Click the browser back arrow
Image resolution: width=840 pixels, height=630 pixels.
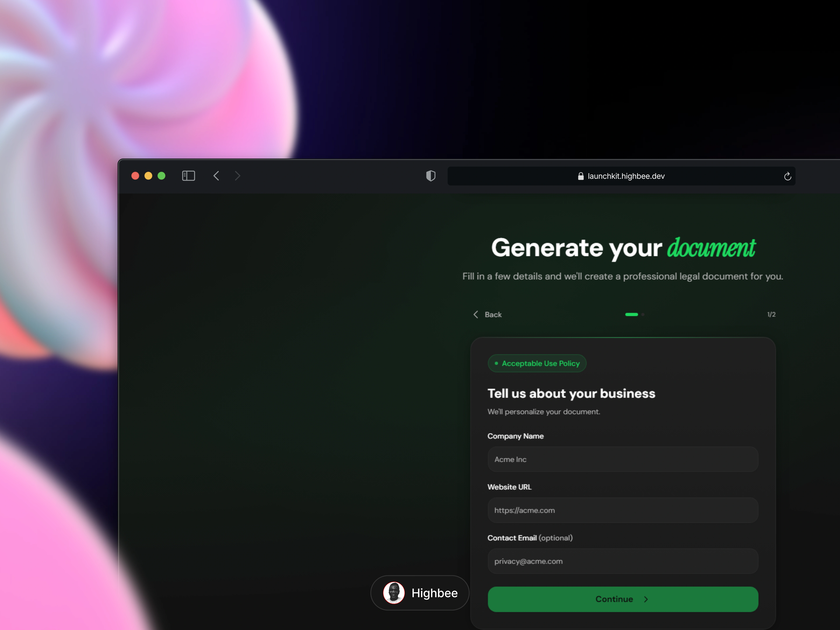coord(216,176)
